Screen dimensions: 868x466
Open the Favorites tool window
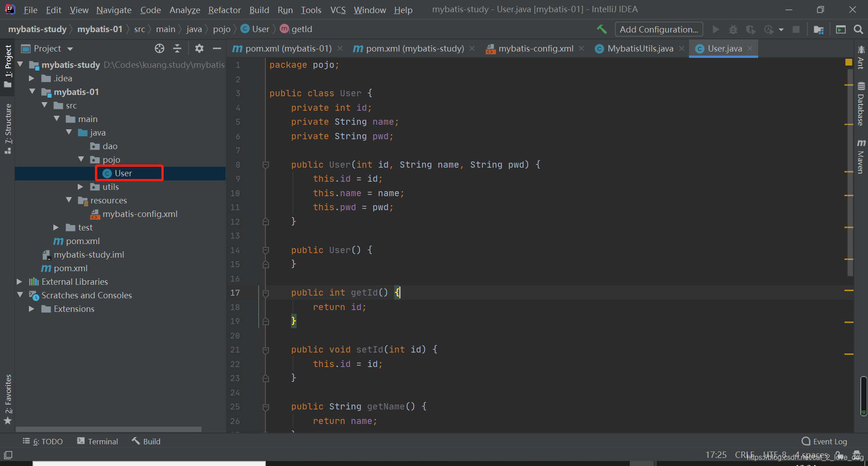click(x=8, y=400)
